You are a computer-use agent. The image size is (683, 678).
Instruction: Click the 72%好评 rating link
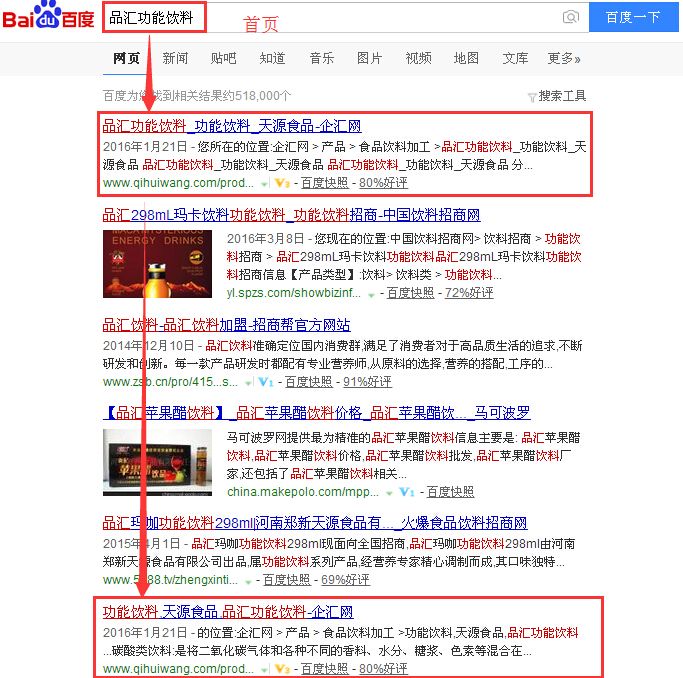click(x=469, y=293)
